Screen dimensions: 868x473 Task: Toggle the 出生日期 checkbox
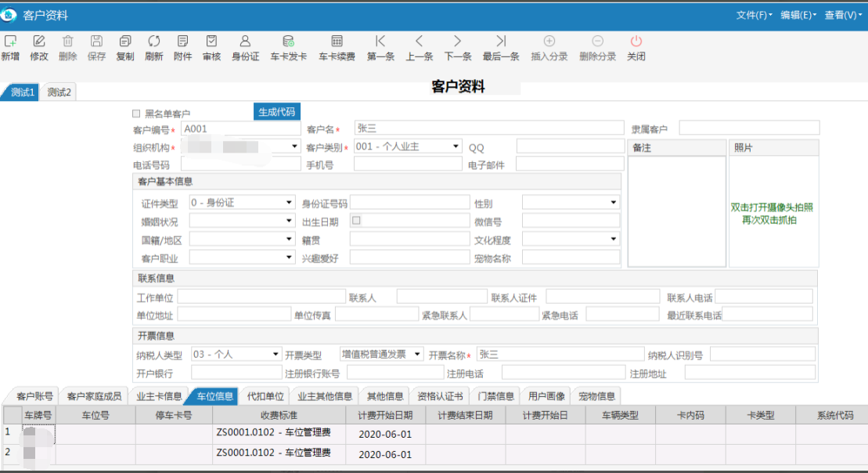click(x=356, y=220)
